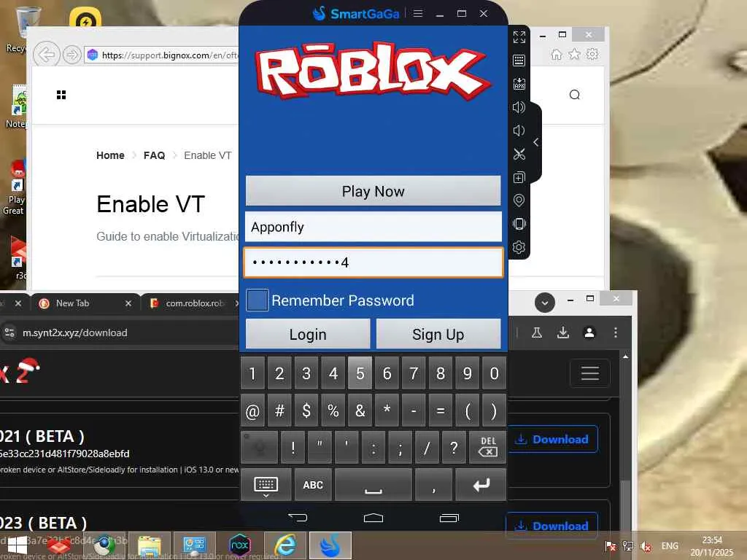Click the password input field

click(x=373, y=262)
